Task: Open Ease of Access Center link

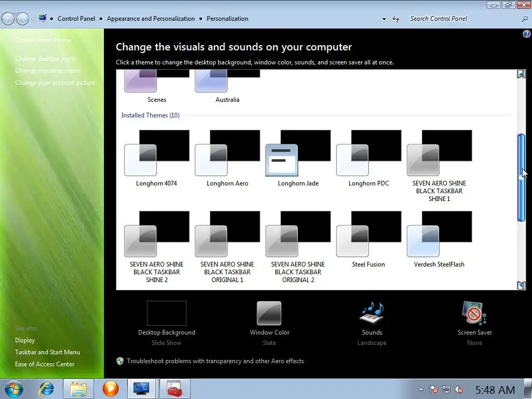Action: pyautogui.click(x=45, y=364)
